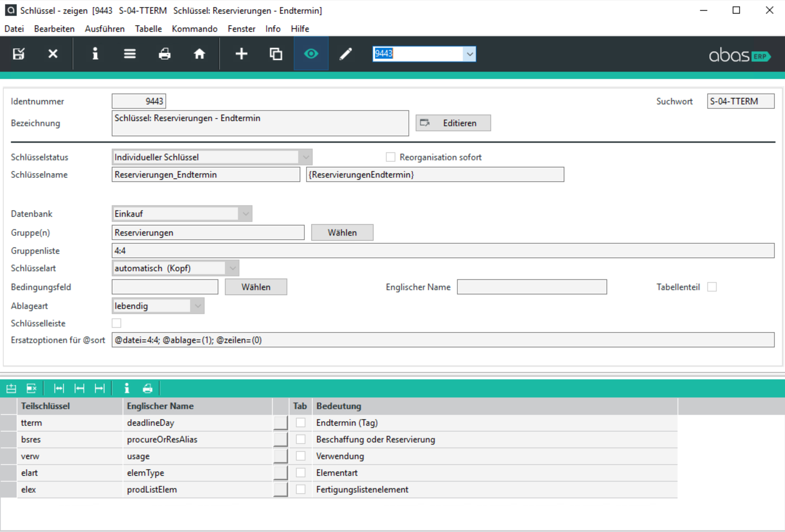
Task: Click the insert table row icon
Action: 11,389
